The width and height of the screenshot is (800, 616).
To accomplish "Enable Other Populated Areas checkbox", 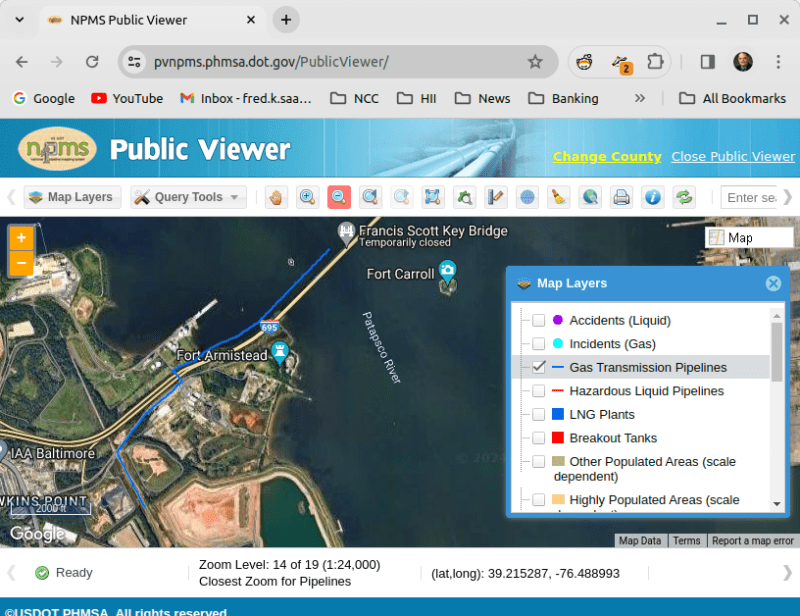I will click(x=538, y=461).
